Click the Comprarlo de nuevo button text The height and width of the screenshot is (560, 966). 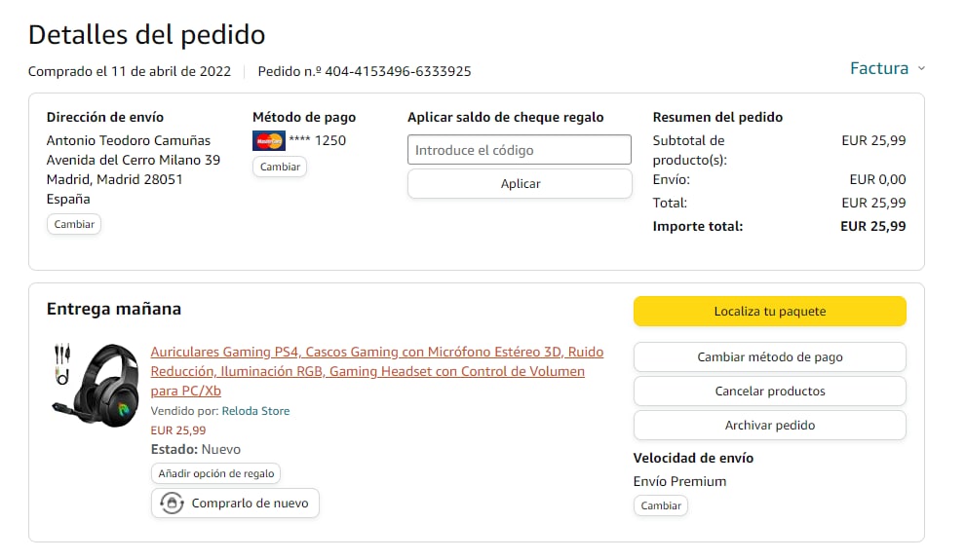[250, 504]
